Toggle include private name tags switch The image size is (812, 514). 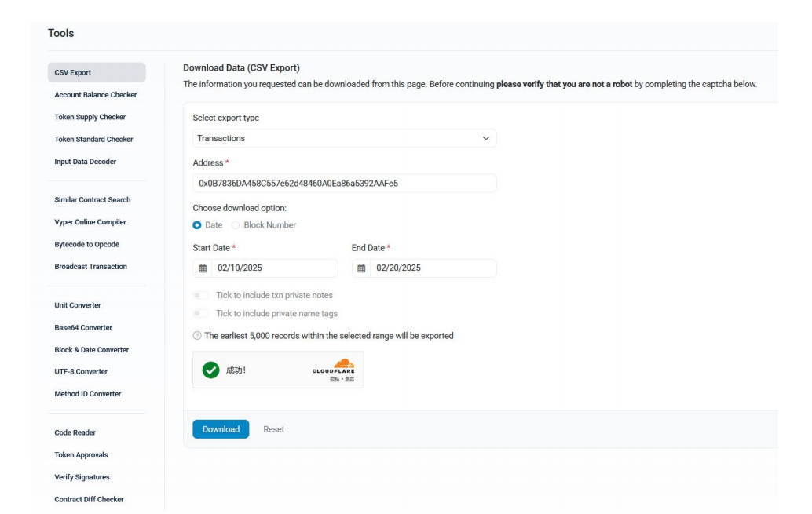coord(201,314)
